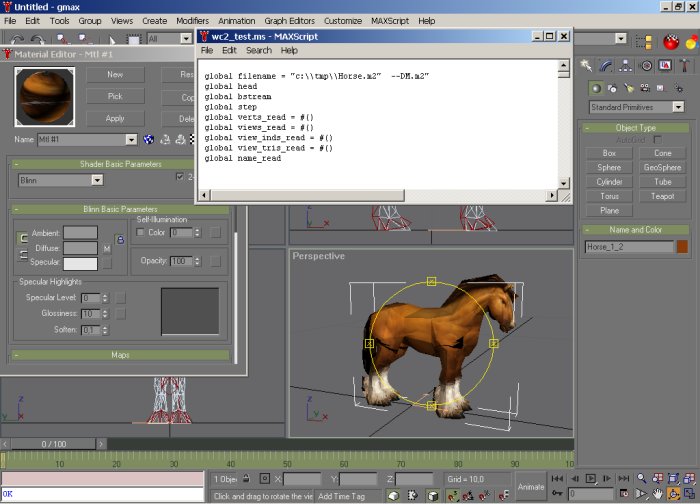This screenshot has height=504, width=700.
Task: Open the Modifiers menu in gmax
Action: click(192, 21)
